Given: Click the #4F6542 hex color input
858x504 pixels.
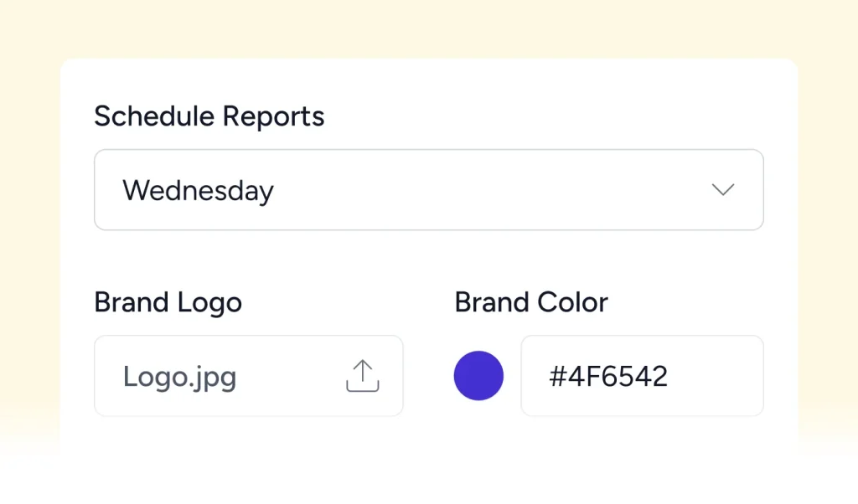Looking at the screenshot, I should pyautogui.click(x=642, y=376).
